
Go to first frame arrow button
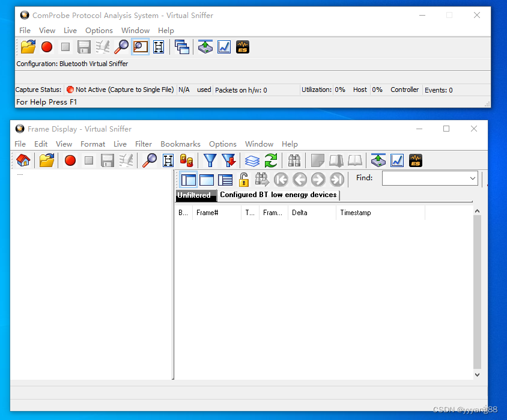click(x=281, y=180)
